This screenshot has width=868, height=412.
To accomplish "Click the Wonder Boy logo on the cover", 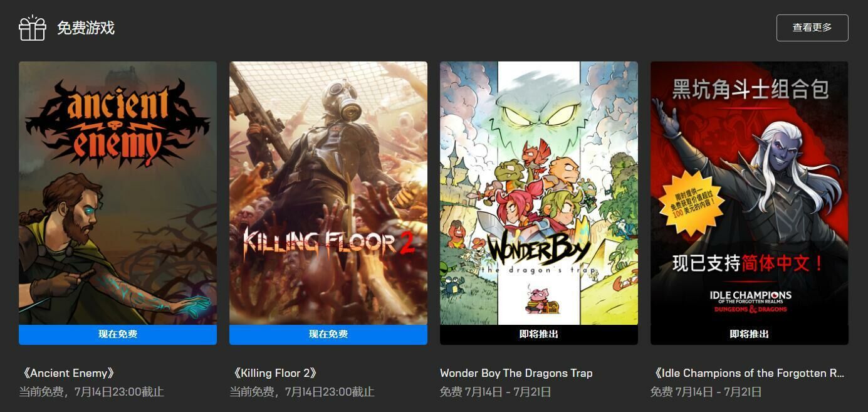I will [539, 253].
